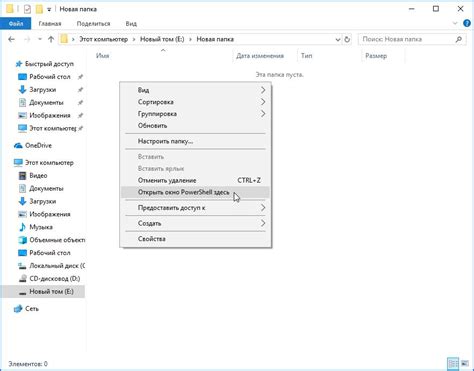Image resolution: width=474 pixels, height=371 pixels.
Task: Expand the ribbon with the chevron button
Action: pos(455,23)
